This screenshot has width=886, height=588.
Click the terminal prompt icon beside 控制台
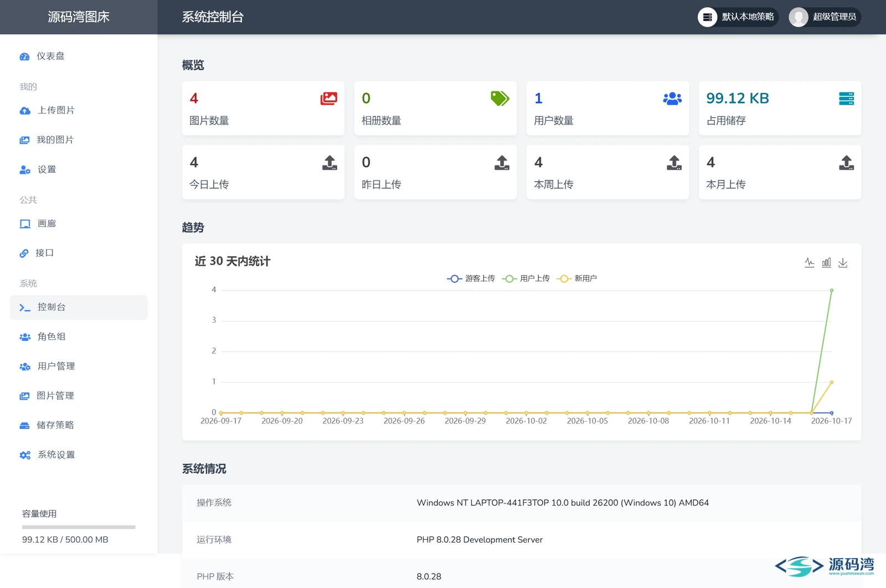pos(25,308)
